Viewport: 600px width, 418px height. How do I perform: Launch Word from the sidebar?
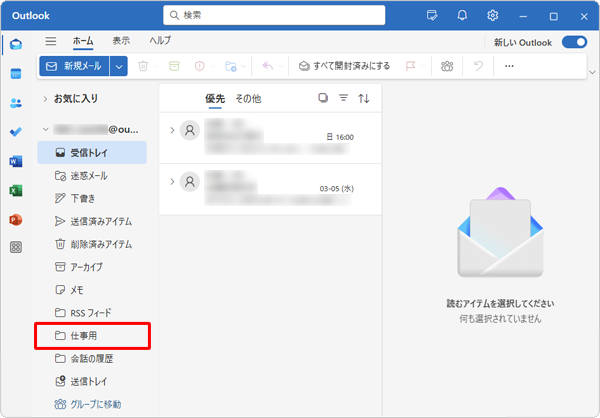coord(16,161)
